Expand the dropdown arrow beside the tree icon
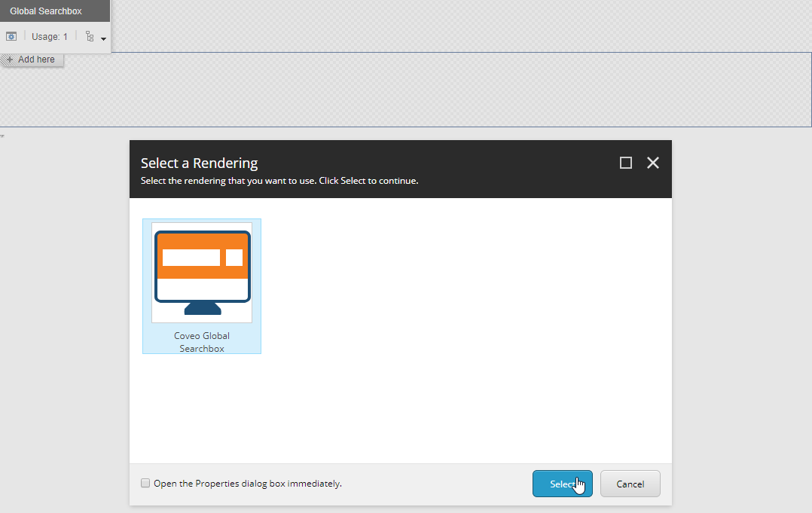Screen dimensions: 812x513 click(x=103, y=38)
